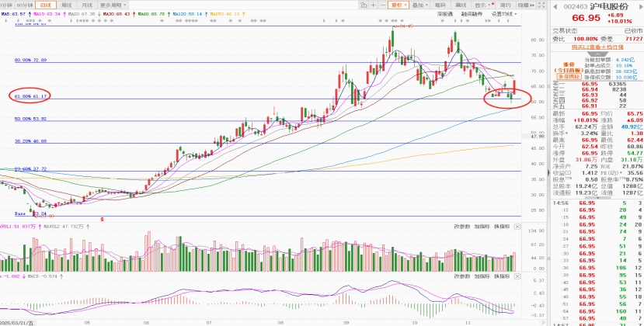
Task: Select the 日线 daily period tab
Action: click(x=46, y=5)
